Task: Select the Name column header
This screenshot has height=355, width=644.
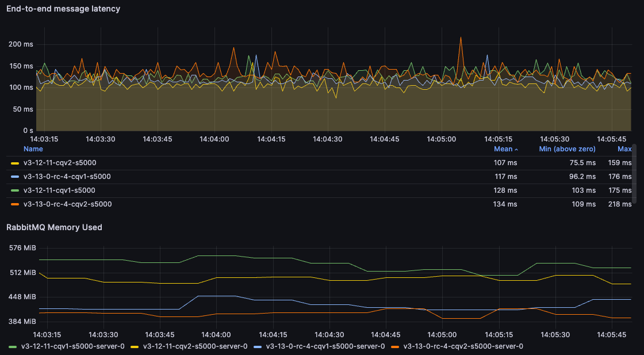Action: 33,148
